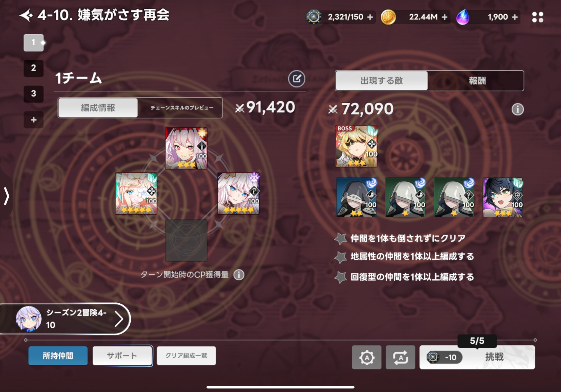This screenshot has height=392, width=561.
Task: Add crystals with plus next to 1,900
Action: [514, 17]
